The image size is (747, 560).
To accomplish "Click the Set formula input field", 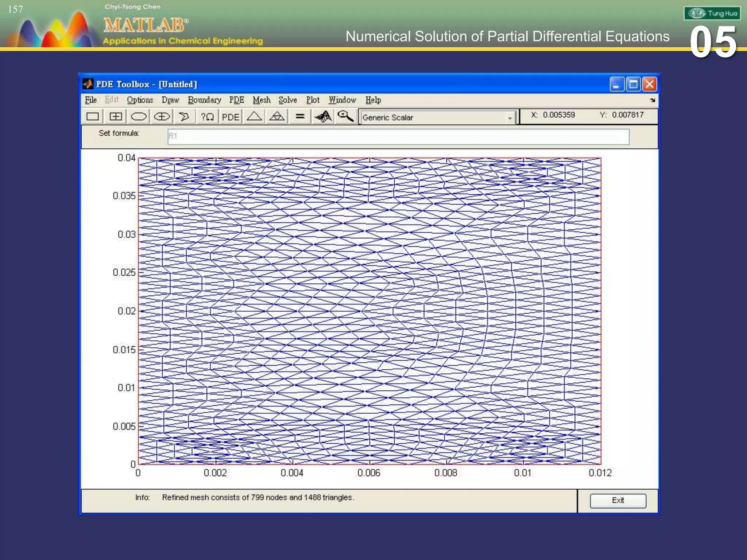I will 398,136.
